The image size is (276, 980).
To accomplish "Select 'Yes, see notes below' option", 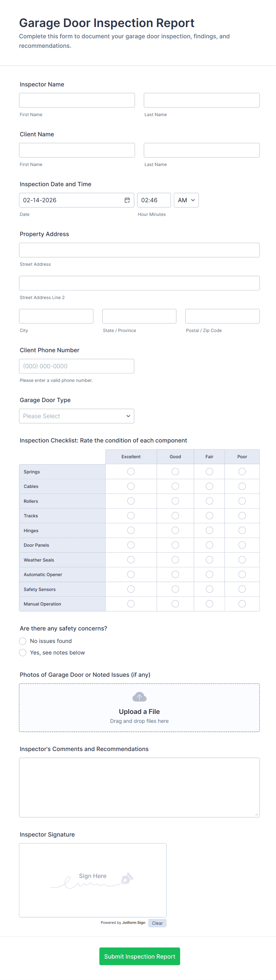I will [23, 652].
